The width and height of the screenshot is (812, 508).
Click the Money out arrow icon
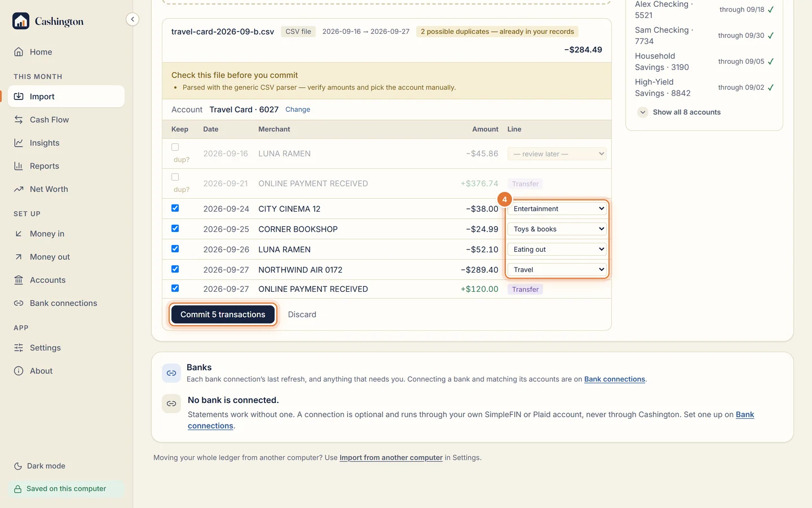19,257
